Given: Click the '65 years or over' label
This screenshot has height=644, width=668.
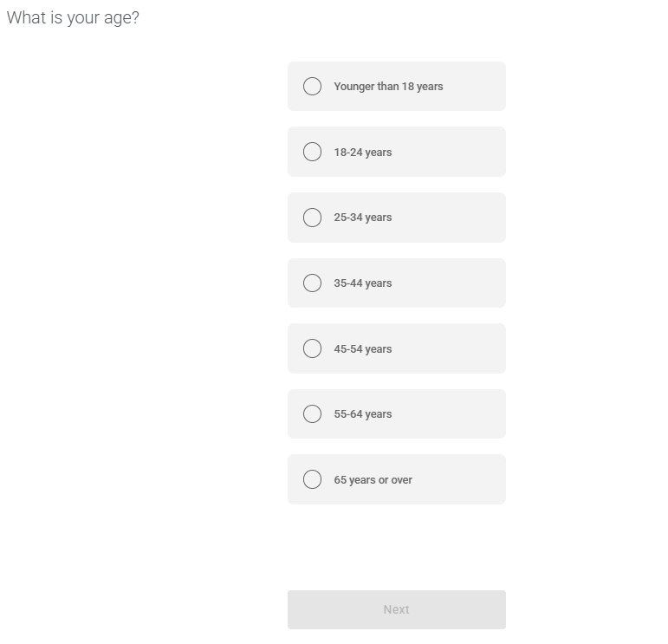Looking at the screenshot, I should tap(373, 480).
